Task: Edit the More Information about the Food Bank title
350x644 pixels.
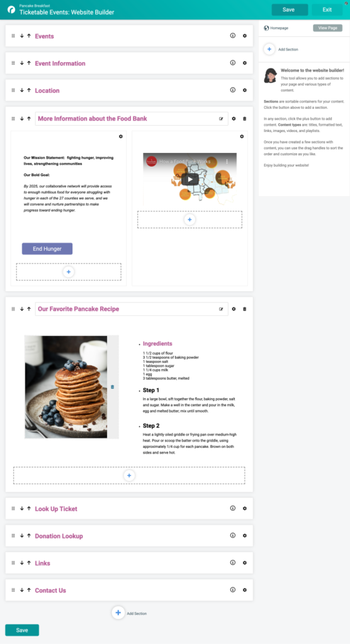Action: click(x=222, y=119)
